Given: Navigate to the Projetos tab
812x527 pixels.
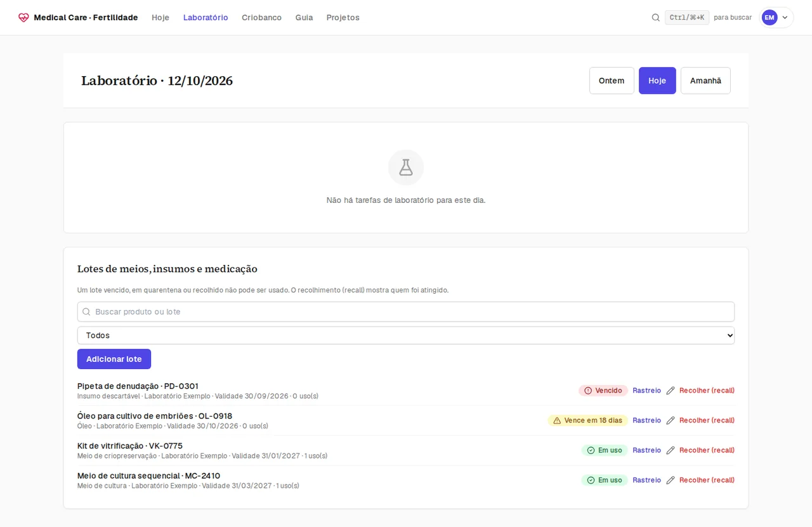Looking at the screenshot, I should [343, 18].
